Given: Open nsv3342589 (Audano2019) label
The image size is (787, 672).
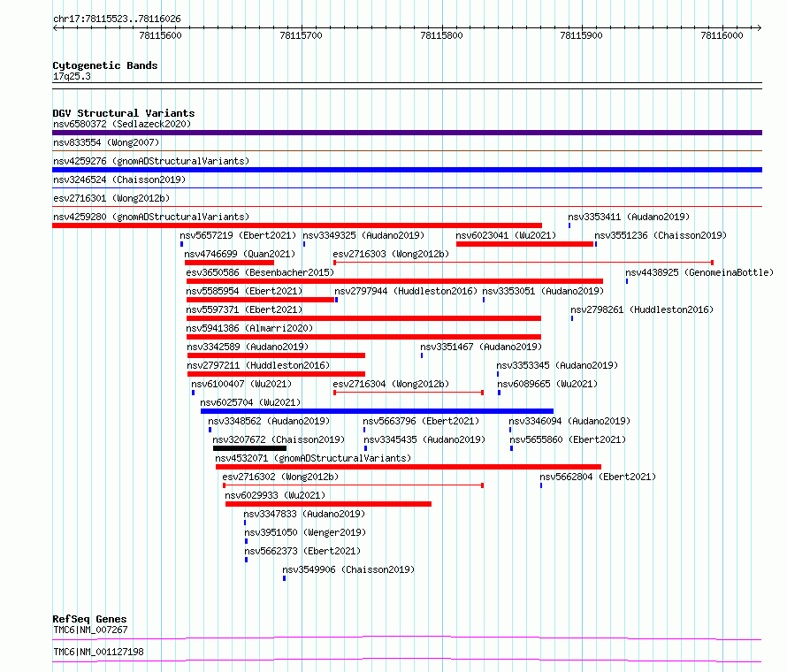Looking at the screenshot, I should [248, 347].
